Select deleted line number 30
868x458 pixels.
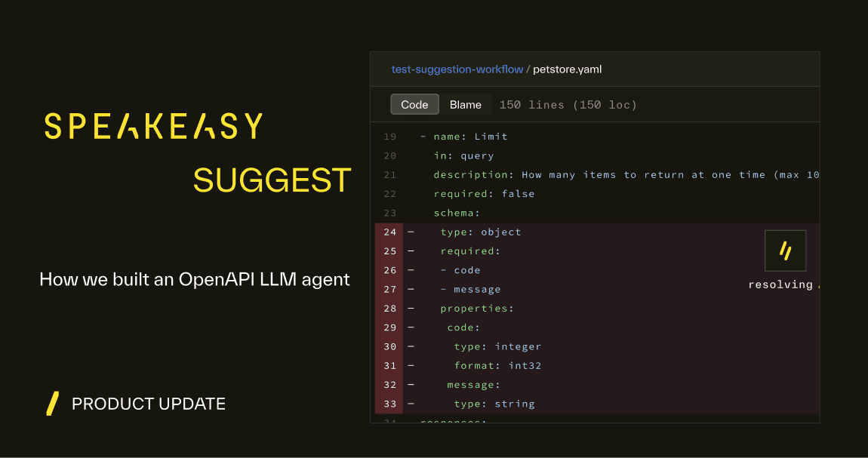pos(389,346)
